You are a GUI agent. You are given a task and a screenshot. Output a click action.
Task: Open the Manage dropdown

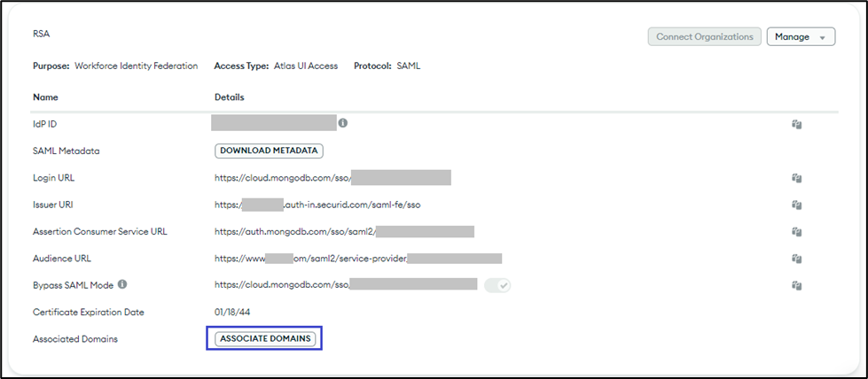[801, 37]
